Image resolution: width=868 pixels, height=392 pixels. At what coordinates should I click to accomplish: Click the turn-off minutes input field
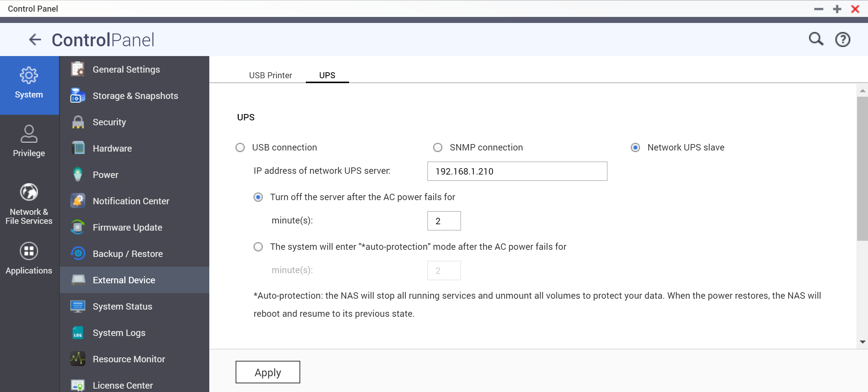tap(444, 221)
